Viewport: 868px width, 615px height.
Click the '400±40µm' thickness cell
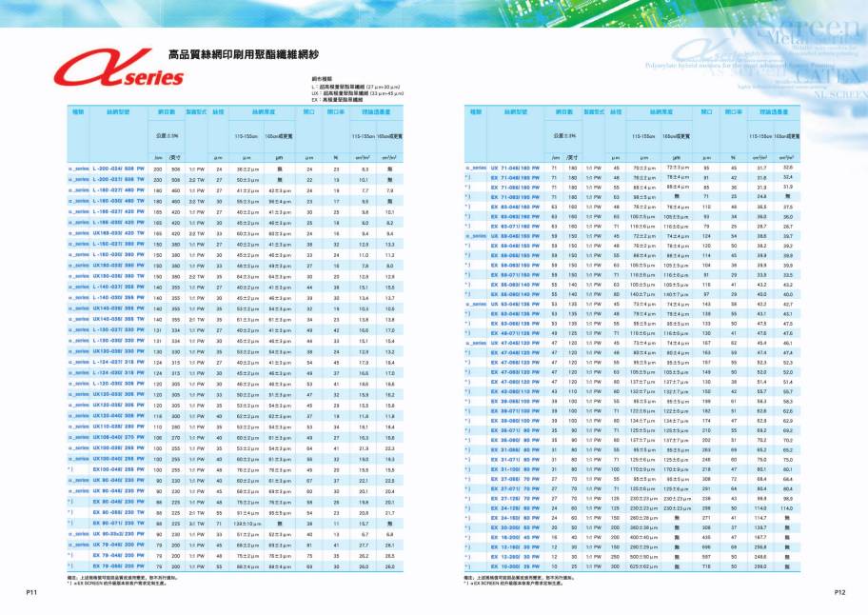coord(643,538)
